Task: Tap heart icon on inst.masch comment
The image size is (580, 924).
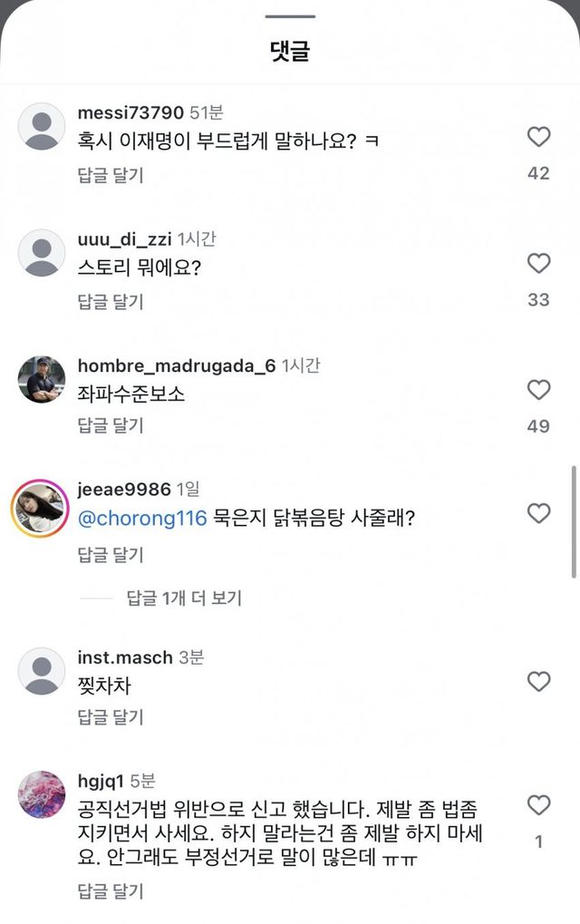Action: point(538,682)
